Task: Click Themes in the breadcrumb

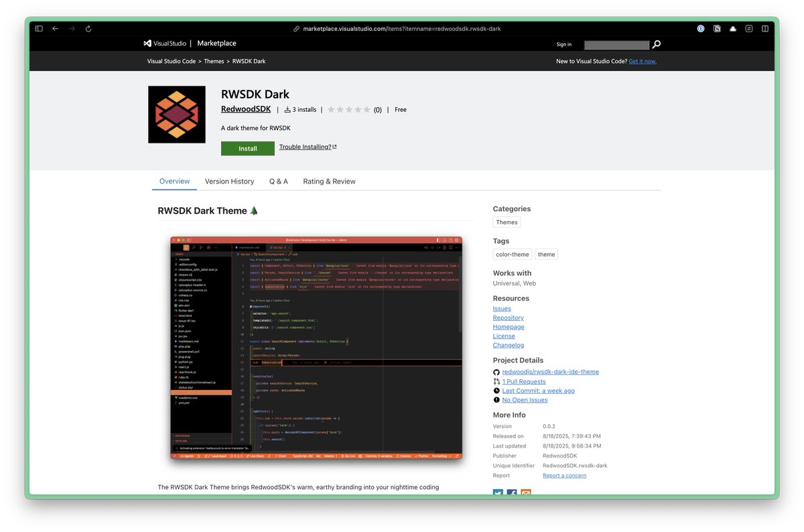Action: (214, 61)
